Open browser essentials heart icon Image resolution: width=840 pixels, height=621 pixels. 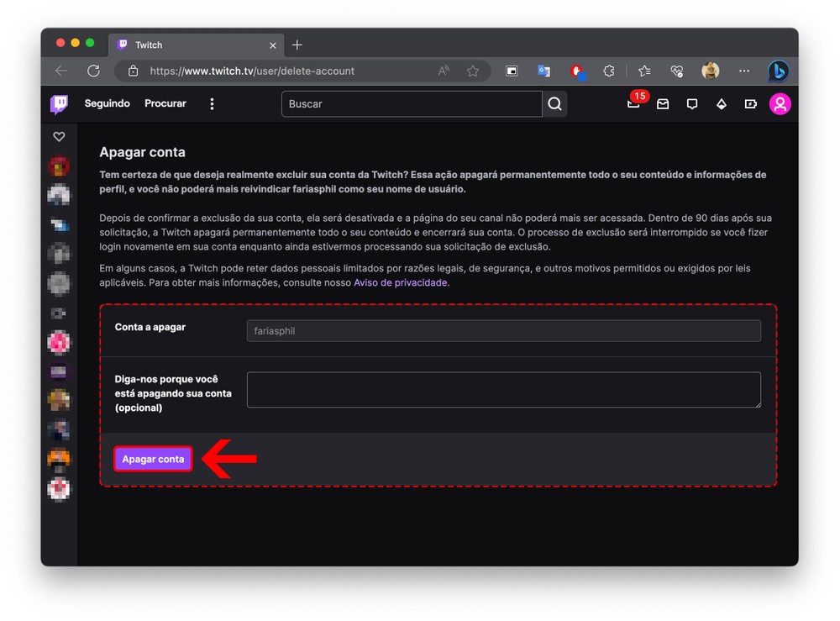coord(676,71)
